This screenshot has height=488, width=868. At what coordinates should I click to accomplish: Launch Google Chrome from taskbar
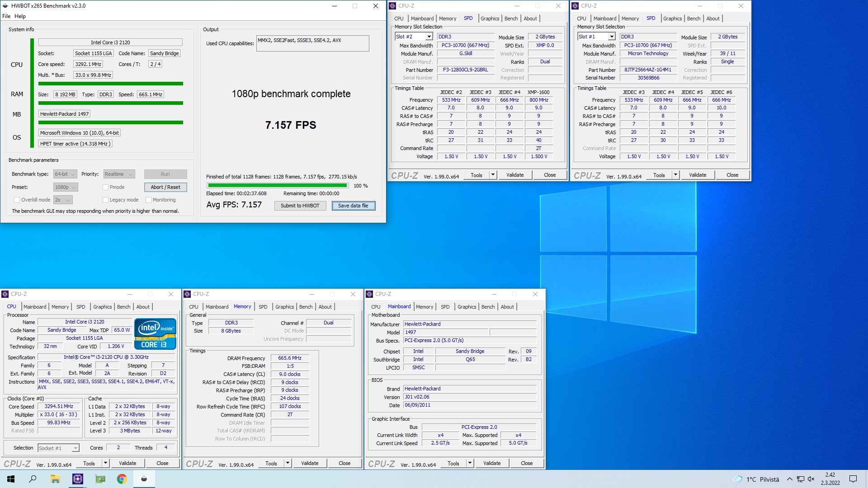(122, 479)
